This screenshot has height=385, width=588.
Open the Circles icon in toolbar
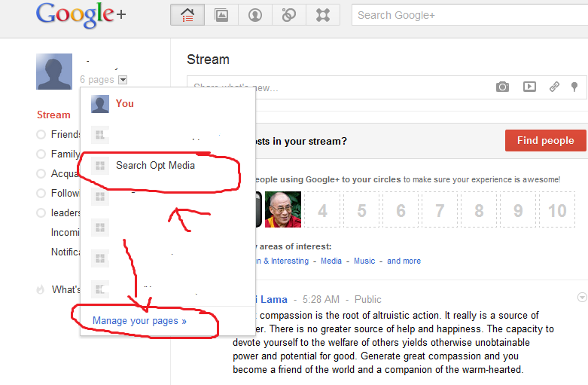(x=289, y=15)
